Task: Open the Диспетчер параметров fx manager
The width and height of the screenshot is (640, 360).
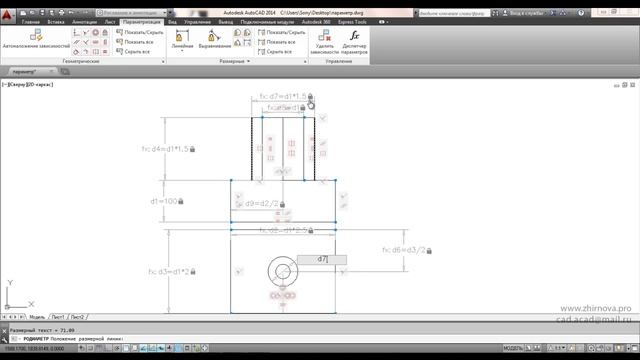Action: pos(354,42)
